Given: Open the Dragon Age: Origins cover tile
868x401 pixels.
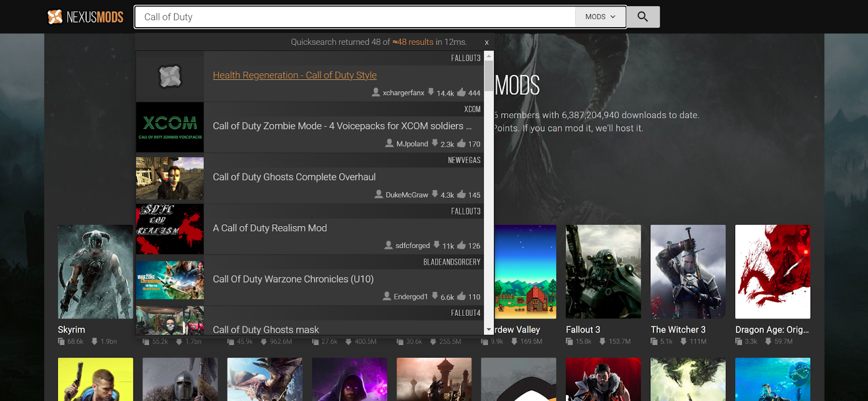Looking at the screenshot, I should pos(773,271).
